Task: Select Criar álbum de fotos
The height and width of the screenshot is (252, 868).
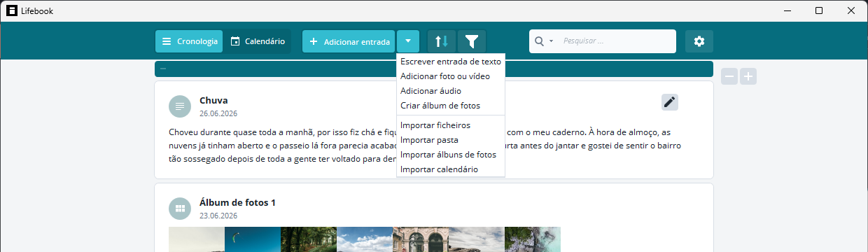Action: coord(450,106)
